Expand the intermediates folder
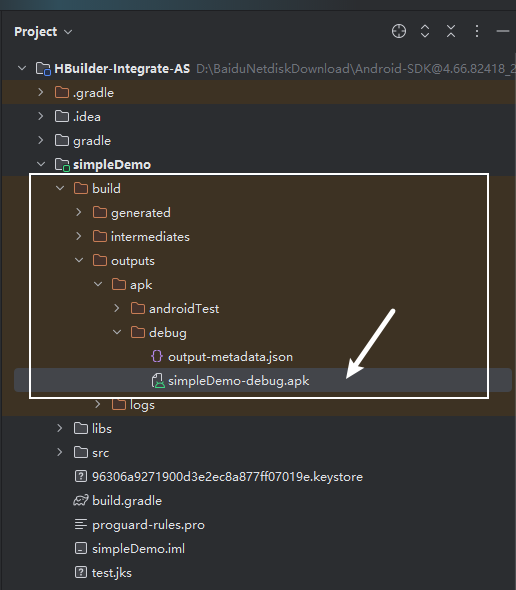 click(79, 236)
